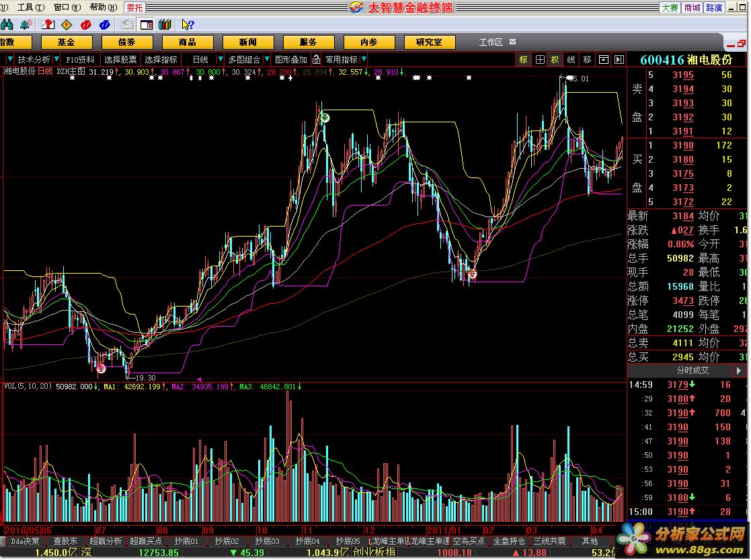The height and width of the screenshot is (560, 751).
Task: Click the stock title 600416 湘电股份
Action: click(686, 59)
